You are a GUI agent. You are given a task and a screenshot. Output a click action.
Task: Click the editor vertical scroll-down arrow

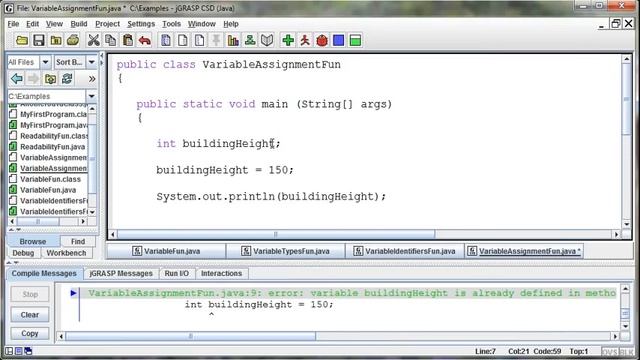(x=626, y=224)
